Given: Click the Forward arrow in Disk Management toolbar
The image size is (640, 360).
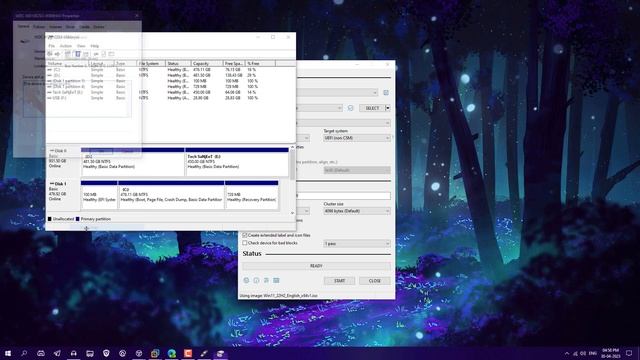Looking at the screenshot, I should click(58, 54).
